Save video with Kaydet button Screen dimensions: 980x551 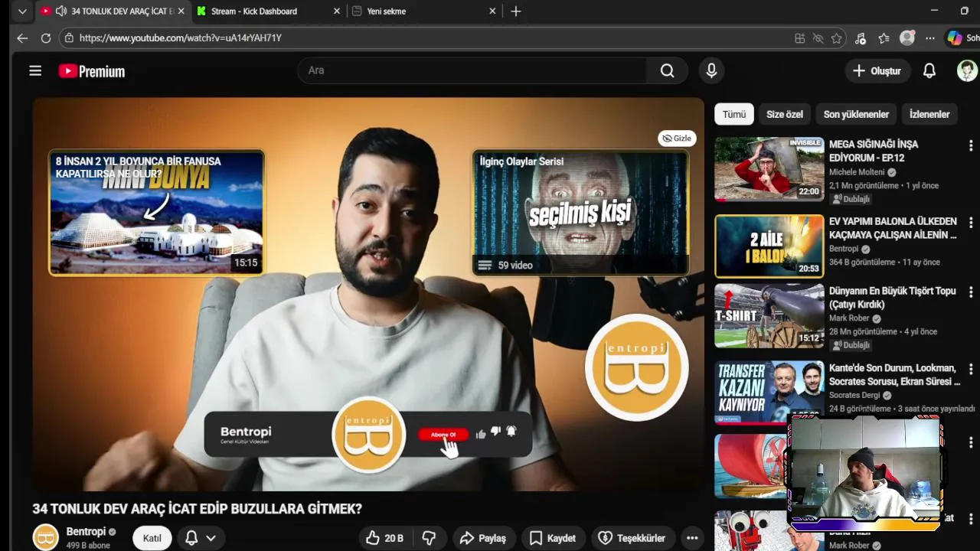[552, 538]
